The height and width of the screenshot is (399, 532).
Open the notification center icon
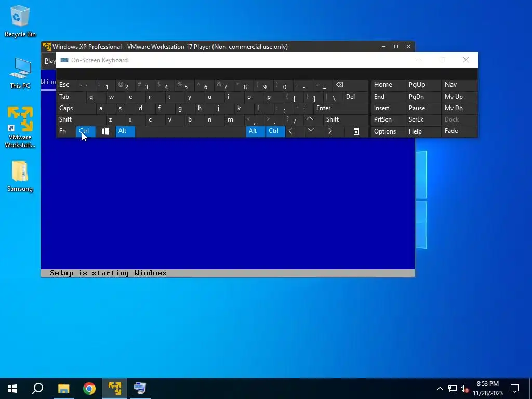coord(515,389)
